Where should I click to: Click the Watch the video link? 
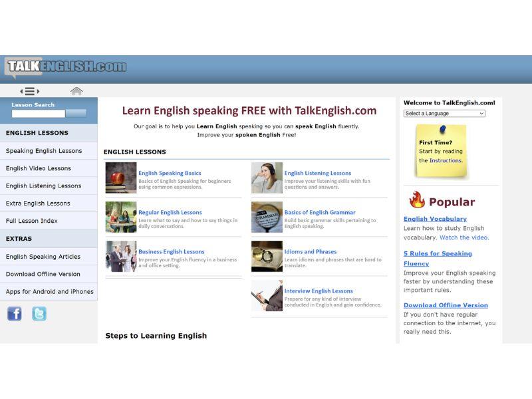(x=464, y=237)
